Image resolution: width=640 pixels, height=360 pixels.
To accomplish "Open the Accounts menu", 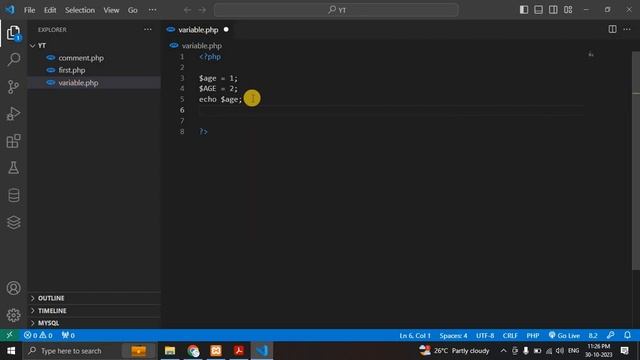I will click(x=13, y=288).
